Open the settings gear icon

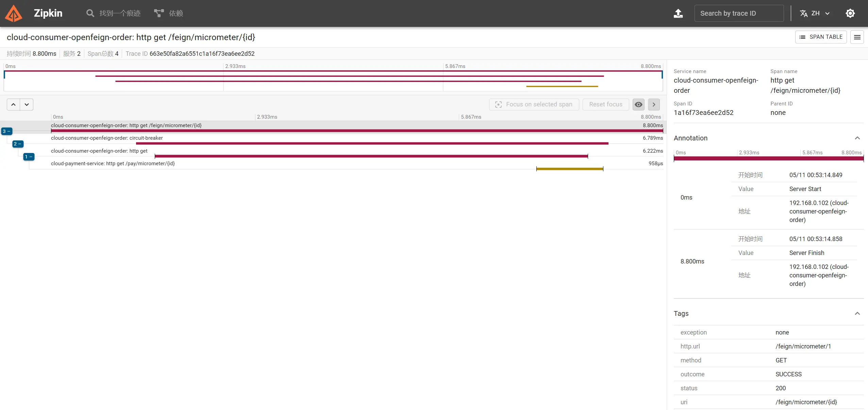click(x=850, y=13)
